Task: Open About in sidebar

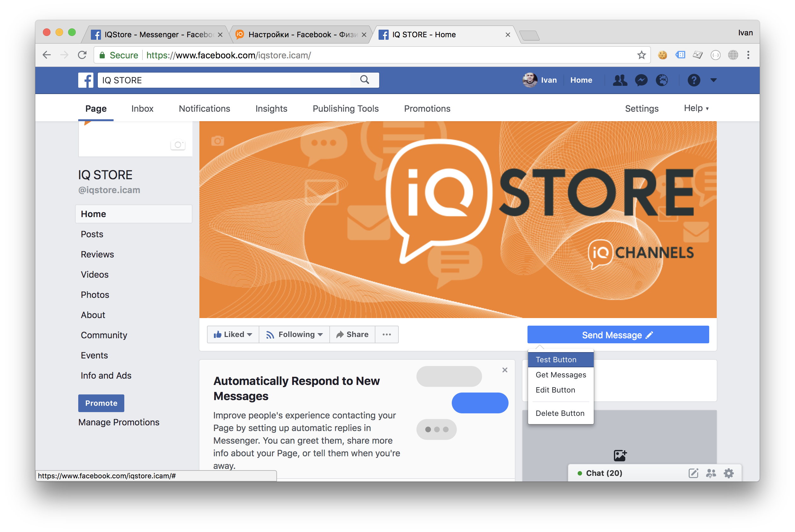Action: pyautogui.click(x=93, y=315)
